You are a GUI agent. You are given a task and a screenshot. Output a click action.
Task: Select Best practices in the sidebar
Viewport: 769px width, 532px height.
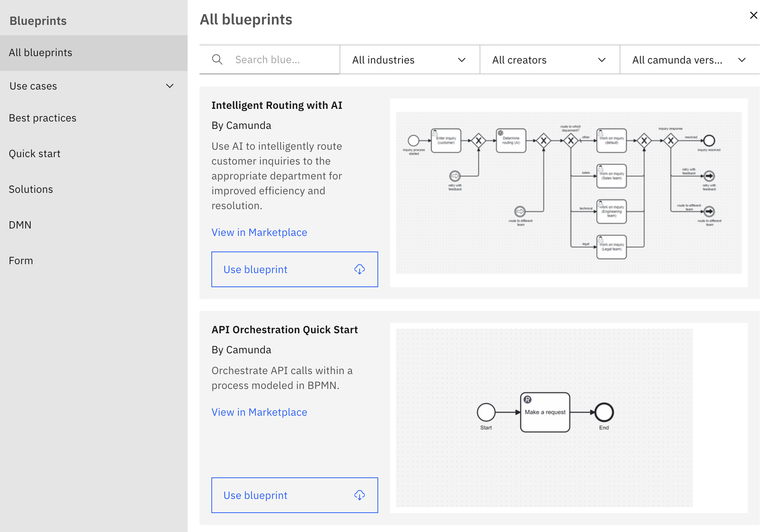coord(42,118)
